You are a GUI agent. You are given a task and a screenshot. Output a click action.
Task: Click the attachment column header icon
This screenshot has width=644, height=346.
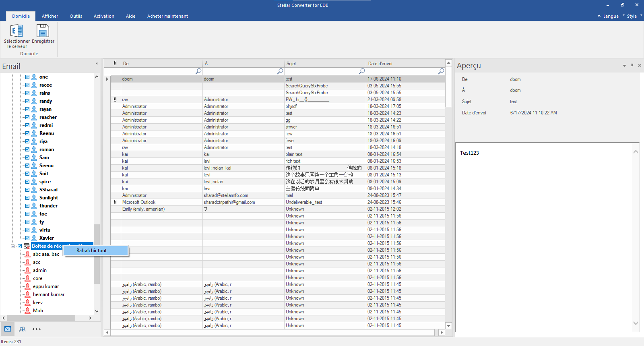click(x=115, y=63)
